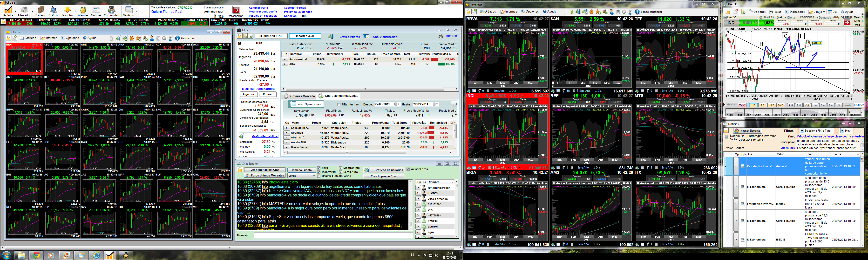Screen dimensions: 868x260
Task: Click Ver Historico del Chat button
Action: (x=265, y=170)
